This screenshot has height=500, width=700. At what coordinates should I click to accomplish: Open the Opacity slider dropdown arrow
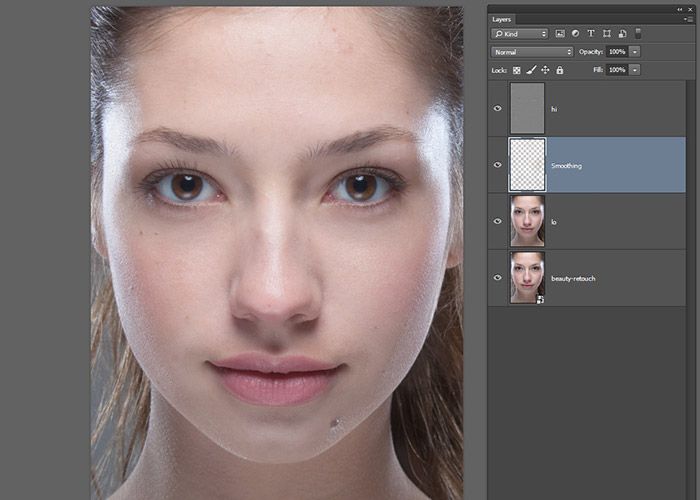[x=635, y=51]
